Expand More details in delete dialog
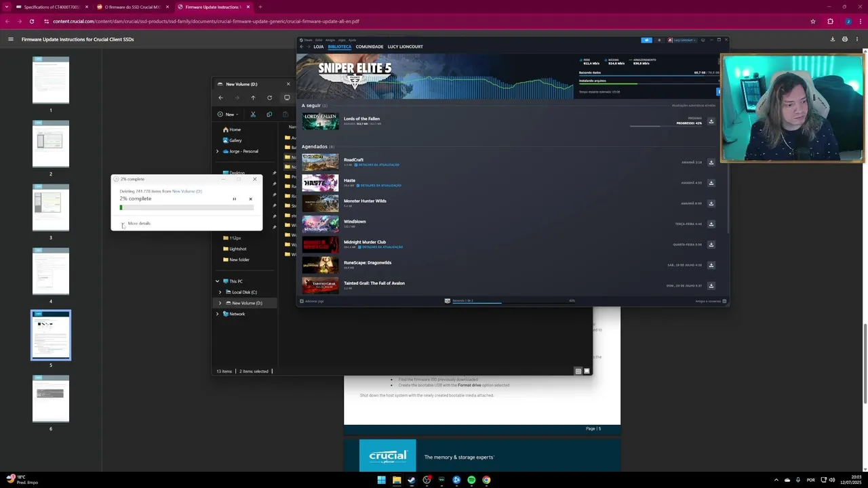The height and width of the screenshot is (488, 868). 136,224
